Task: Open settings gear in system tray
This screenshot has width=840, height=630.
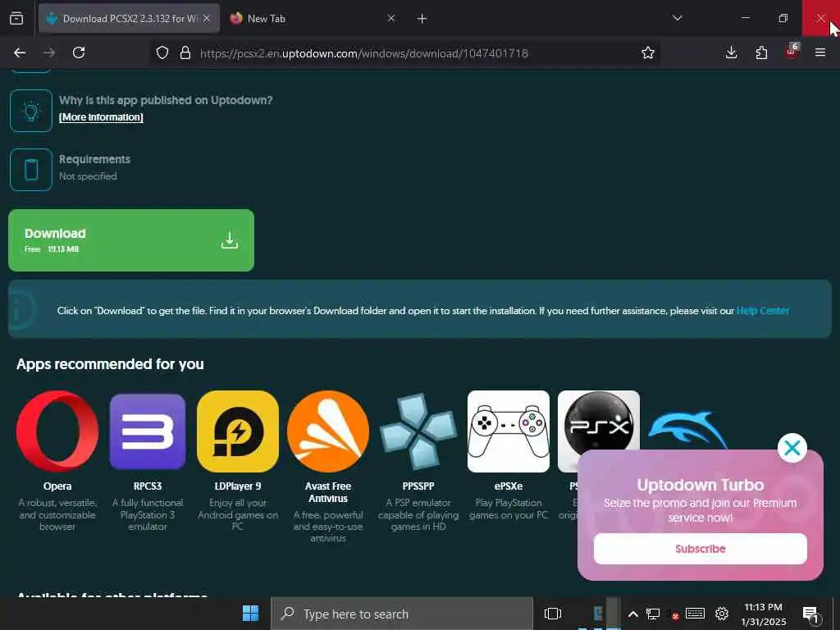Action: (x=722, y=614)
